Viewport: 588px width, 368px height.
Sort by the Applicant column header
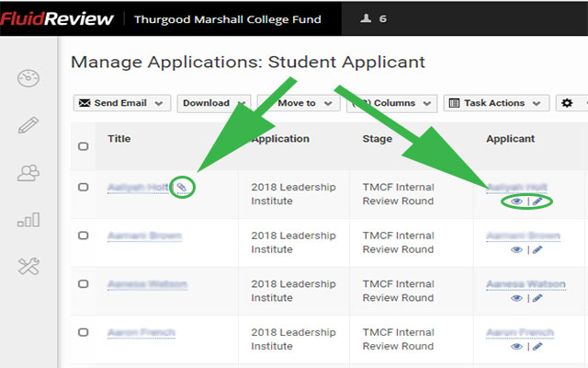(511, 139)
